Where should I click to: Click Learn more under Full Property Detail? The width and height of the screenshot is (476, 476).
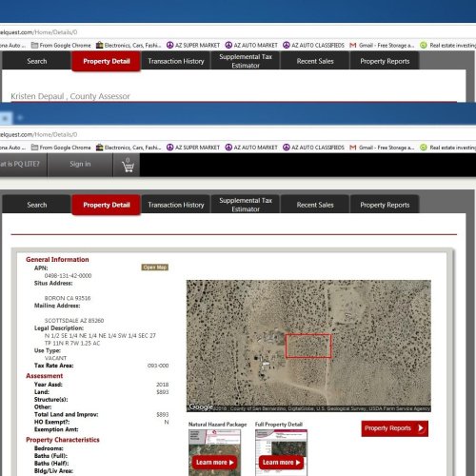click(x=281, y=463)
